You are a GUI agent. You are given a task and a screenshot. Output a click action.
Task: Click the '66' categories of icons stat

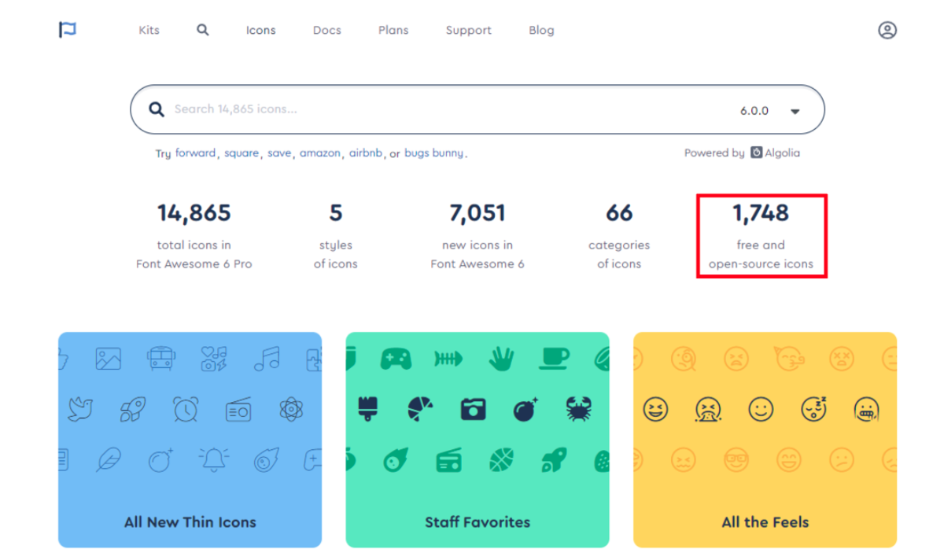click(619, 212)
